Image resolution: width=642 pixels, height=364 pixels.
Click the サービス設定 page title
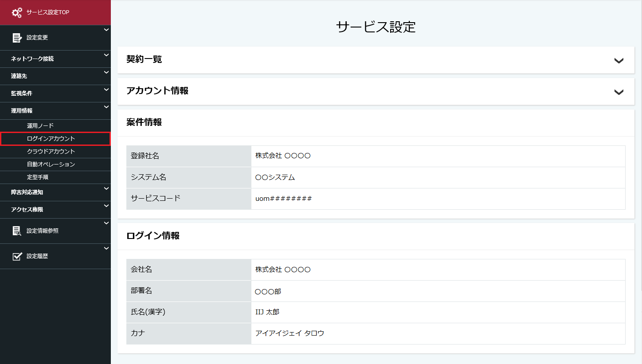(376, 27)
